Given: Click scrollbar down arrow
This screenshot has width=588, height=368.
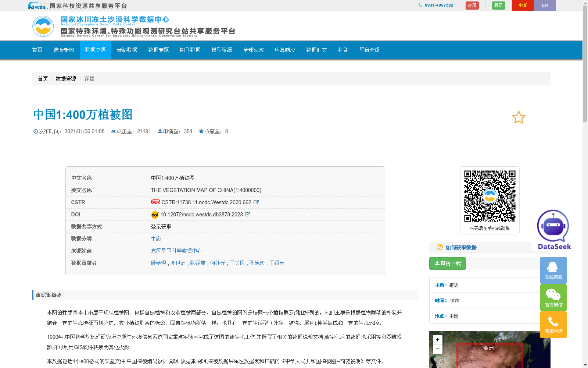Looking at the screenshot, I should (585, 365).
